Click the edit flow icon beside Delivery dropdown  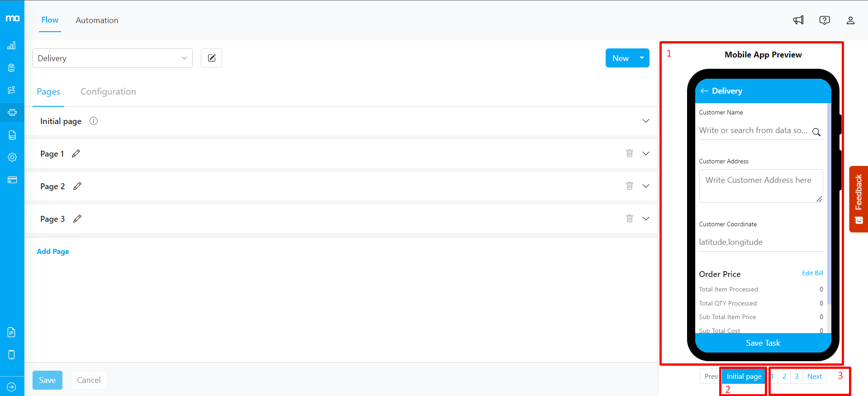[x=211, y=58]
